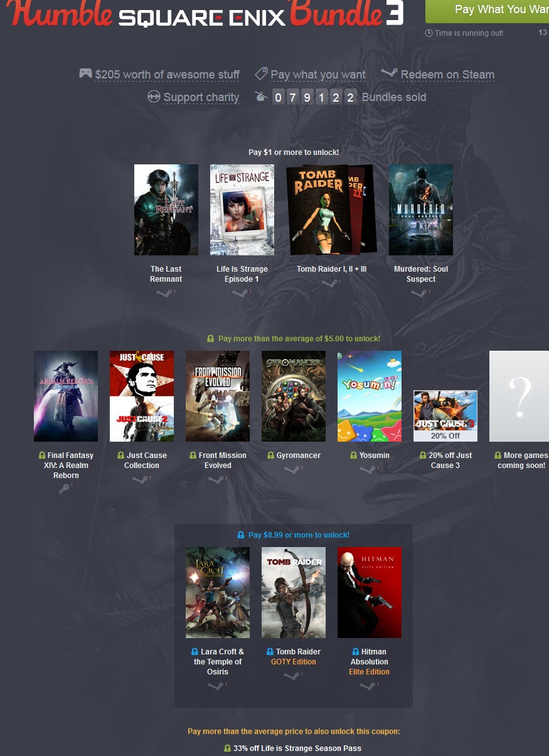Click the Humble Square Enix Bundle 3 logo
Screen dimensions: 549x756
[x=205, y=14]
